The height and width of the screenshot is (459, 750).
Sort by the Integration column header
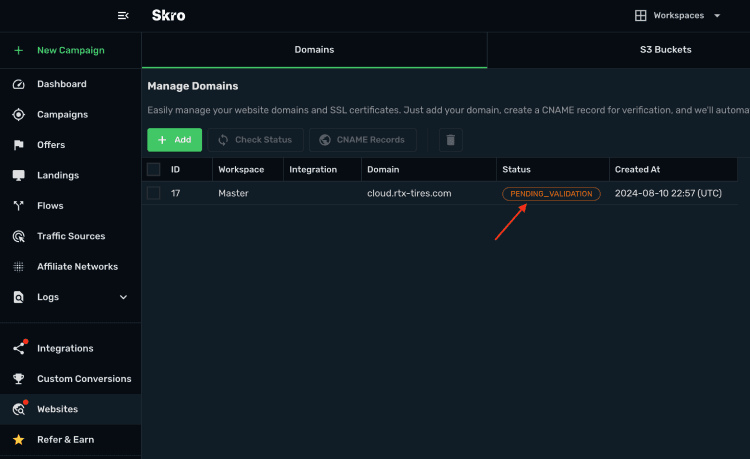pyautogui.click(x=313, y=170)
